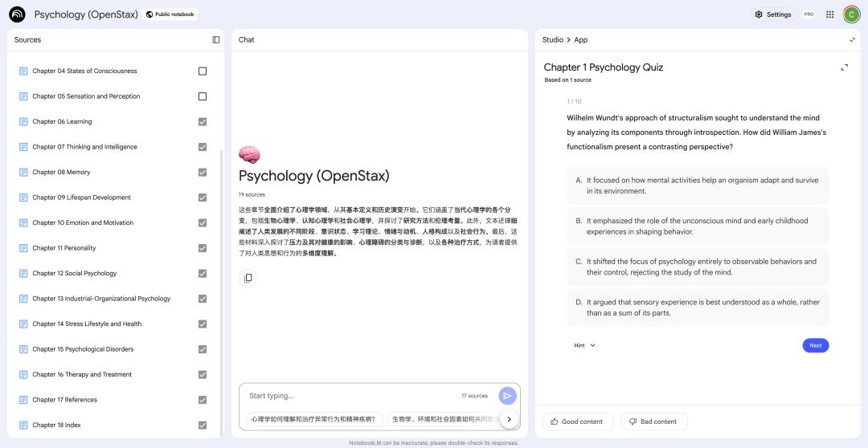
Task: Select the suggested question ending 精神疾病
Action: pos(314,420)
